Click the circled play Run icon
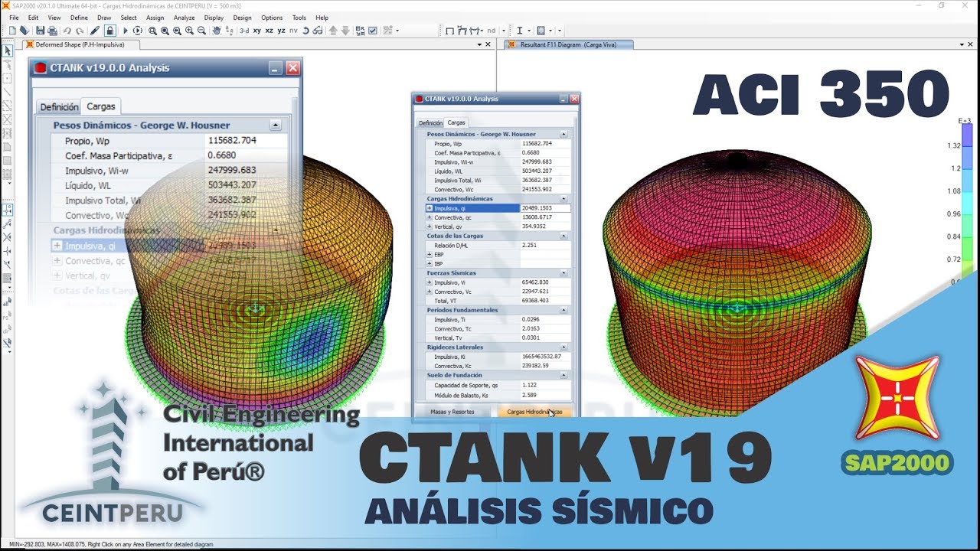 138,31
